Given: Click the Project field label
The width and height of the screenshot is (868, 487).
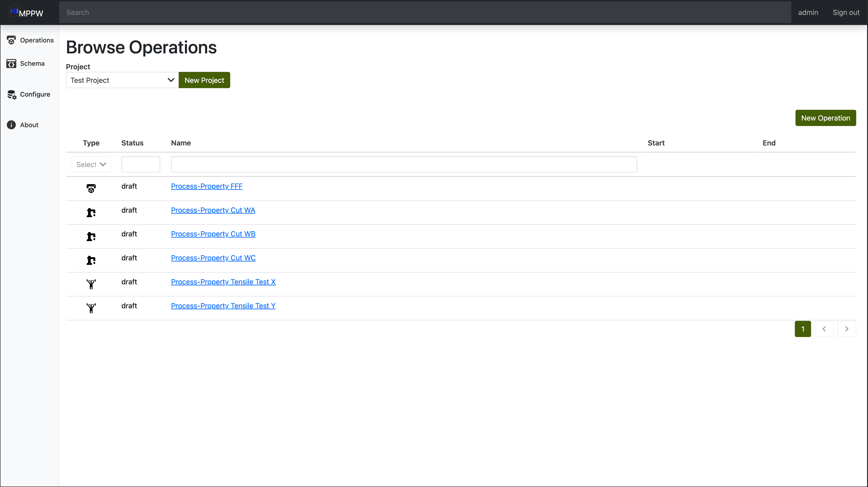Looking at the screenshot, I should coord(78,67).
